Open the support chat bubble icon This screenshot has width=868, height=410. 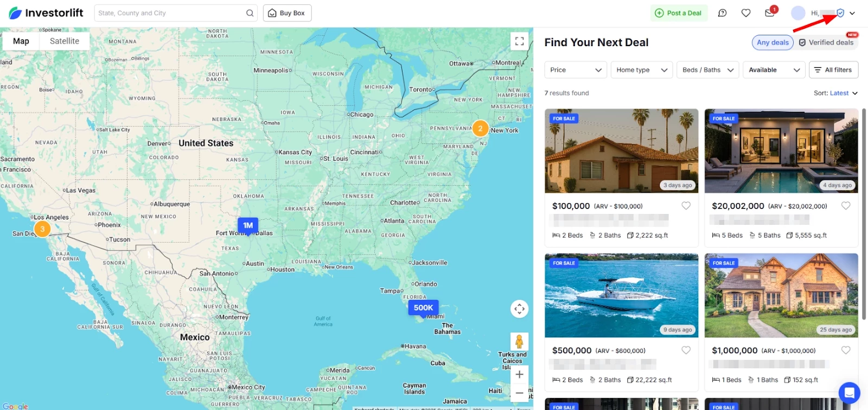click(x=849, y=393)
